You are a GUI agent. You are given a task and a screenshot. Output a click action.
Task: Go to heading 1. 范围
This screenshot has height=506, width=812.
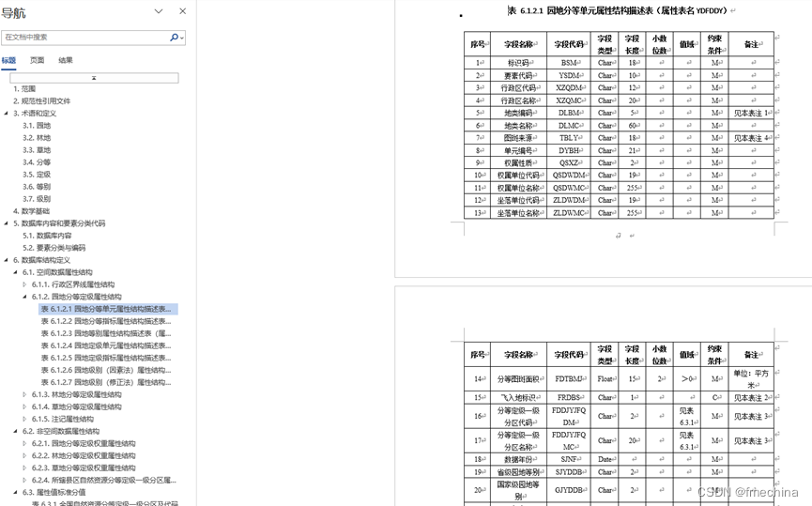24,88
